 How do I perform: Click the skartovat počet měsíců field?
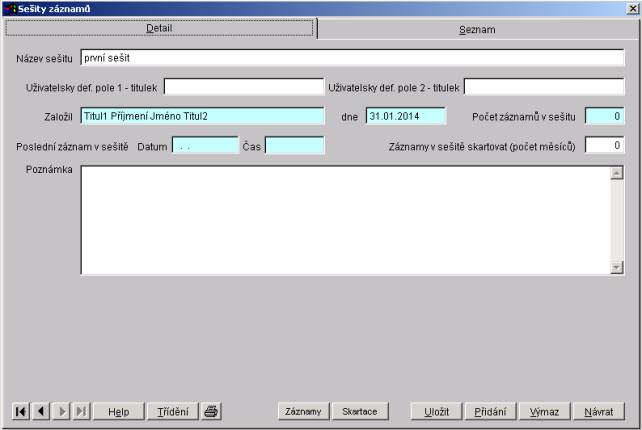click(604, 146)
